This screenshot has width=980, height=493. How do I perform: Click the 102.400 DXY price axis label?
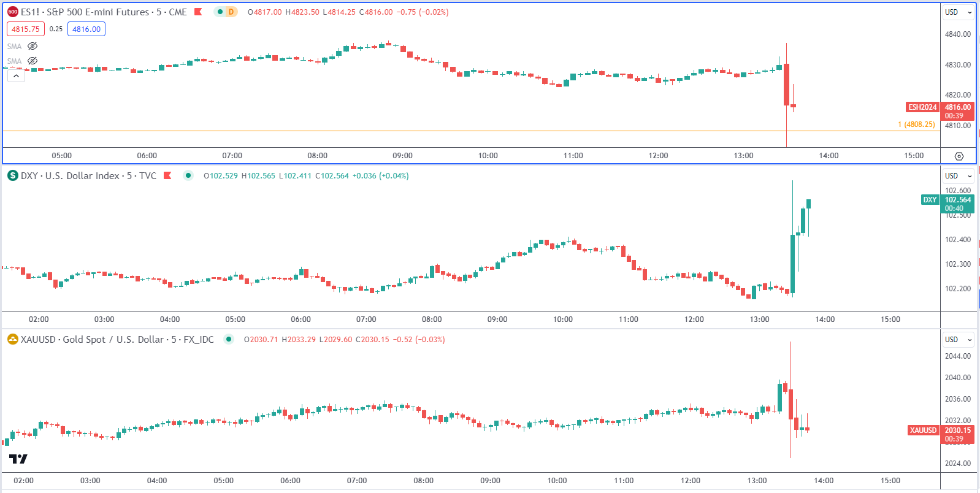click(x=957, y=240)
